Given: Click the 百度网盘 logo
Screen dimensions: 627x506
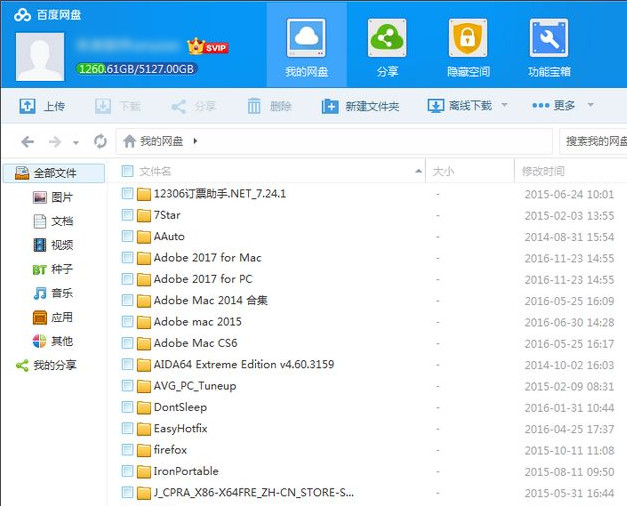Looking at the screenshot, I should point(48,15).
